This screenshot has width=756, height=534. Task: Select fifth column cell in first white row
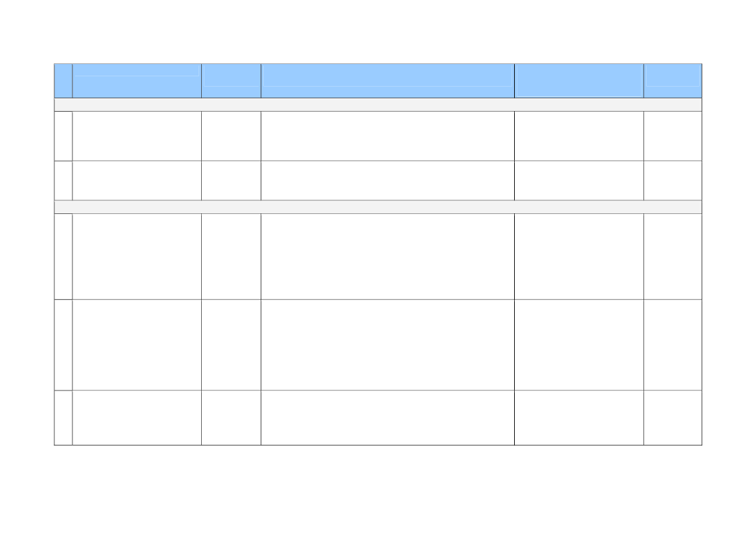(579, 136)
